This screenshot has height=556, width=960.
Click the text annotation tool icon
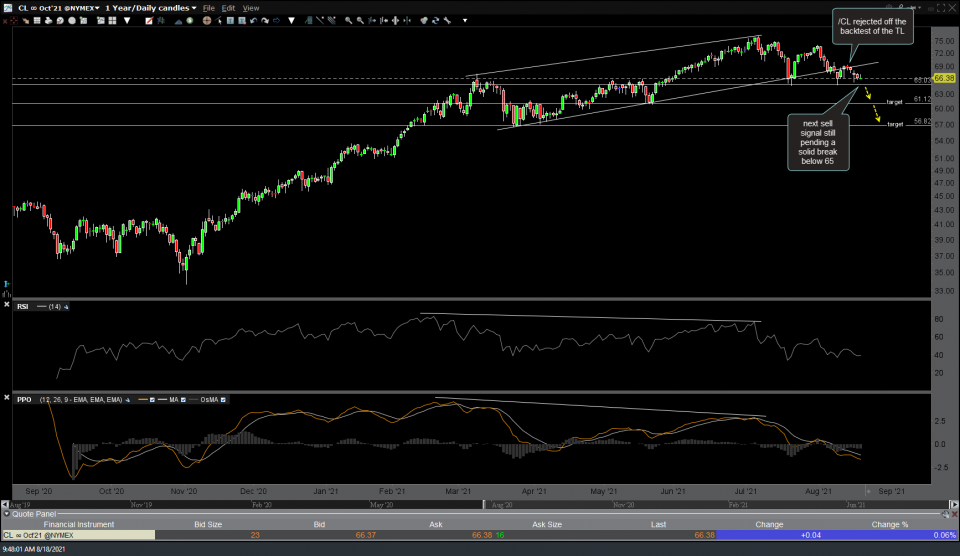tap(230, 21)
